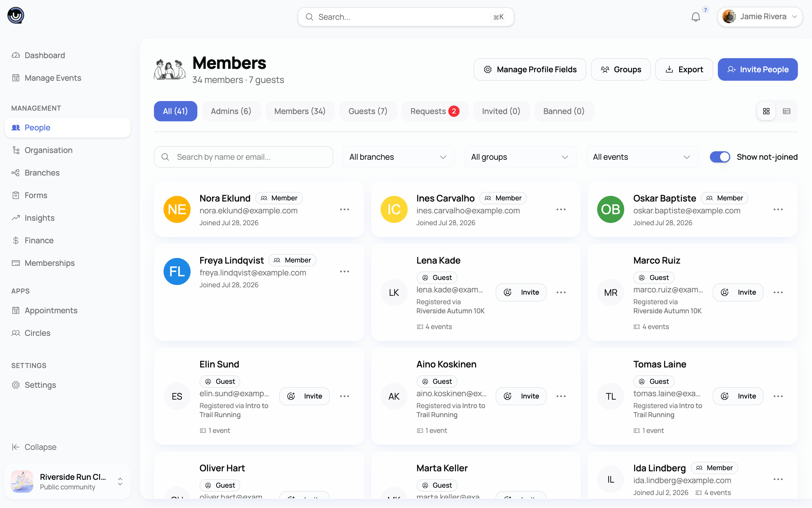Open Jamie Rivera account menu
Viewport: 812px width, 508px height.
pyautogui.click(x=760, y=17)
